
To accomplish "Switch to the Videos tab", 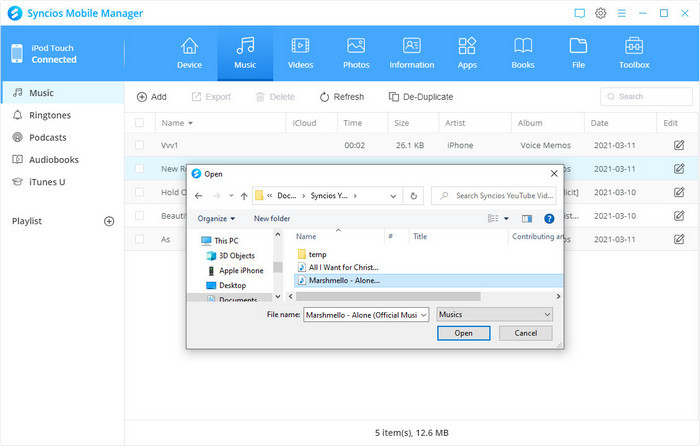I will coord(300,54).
